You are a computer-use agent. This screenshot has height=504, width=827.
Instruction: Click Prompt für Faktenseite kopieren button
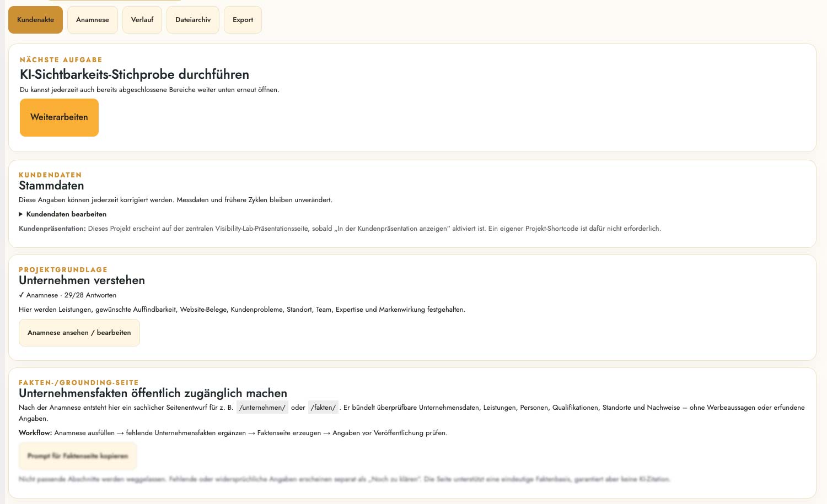click(x=78, y=456)
